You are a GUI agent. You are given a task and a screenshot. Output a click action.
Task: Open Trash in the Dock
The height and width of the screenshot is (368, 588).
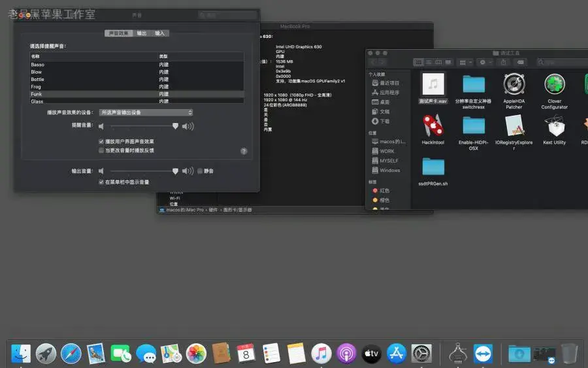click(x=569, y=354)
